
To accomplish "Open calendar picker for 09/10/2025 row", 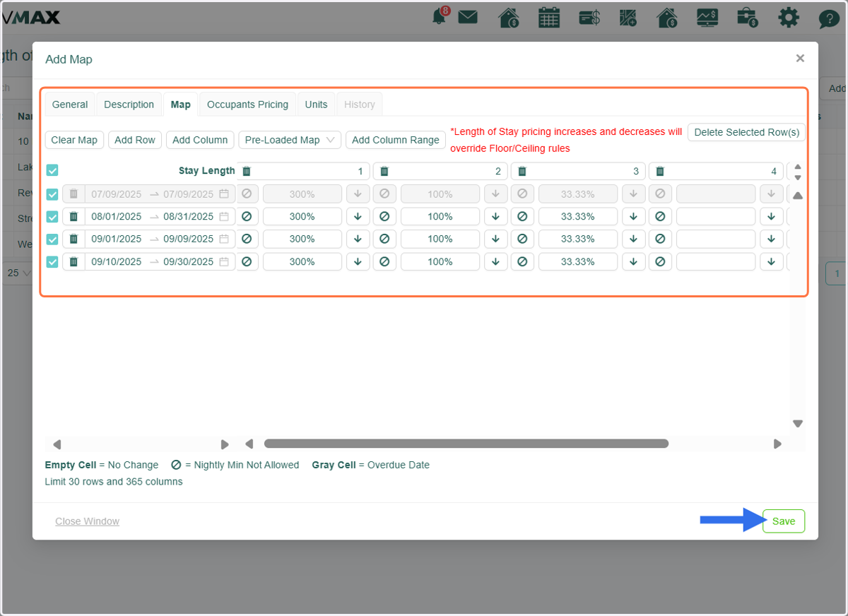I will [x=224, y=261].
